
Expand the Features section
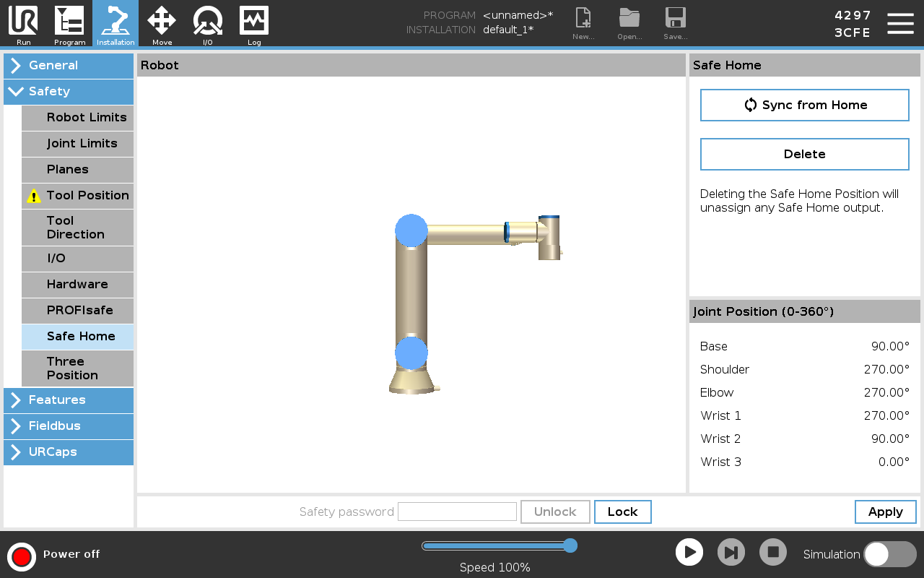(69, 400)
